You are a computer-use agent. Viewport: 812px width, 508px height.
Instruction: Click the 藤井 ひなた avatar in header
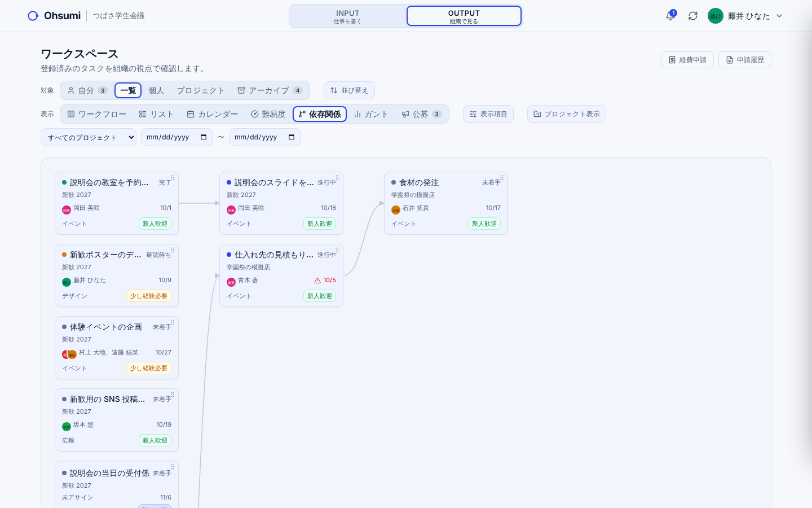point(716,16)
